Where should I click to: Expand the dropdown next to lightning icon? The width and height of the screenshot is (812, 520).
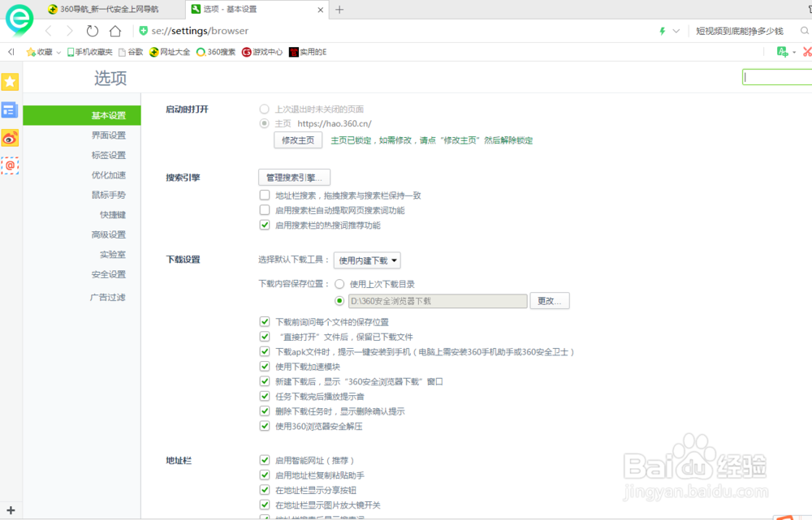(676, 31)
